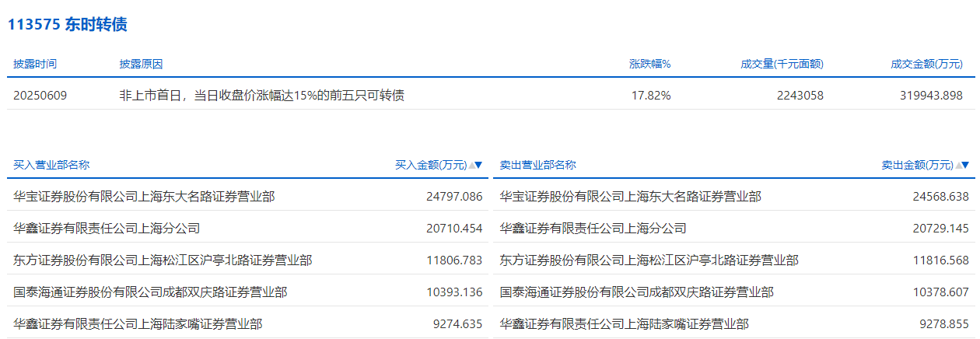Select buyer 华宝证券上海东大名路证券营业部
This screenshot has width=980, height=339.
(144, 197)
